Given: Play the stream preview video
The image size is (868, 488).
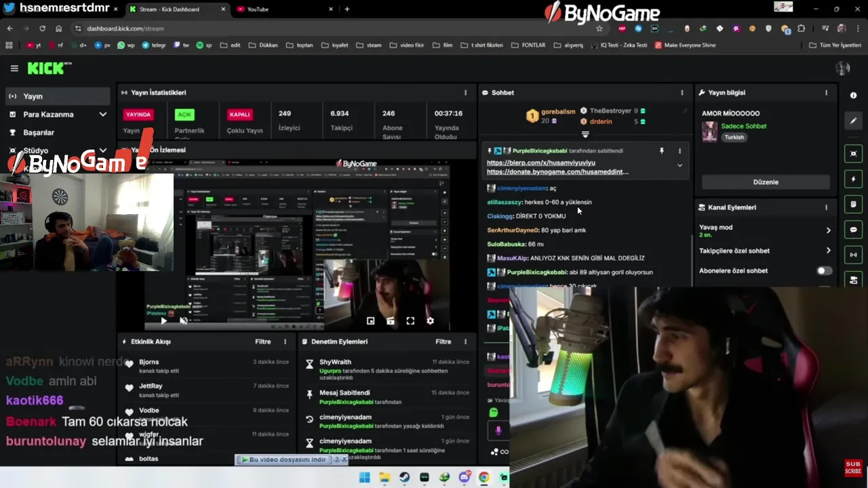Looking at the screenshot, I should point(163,321).
